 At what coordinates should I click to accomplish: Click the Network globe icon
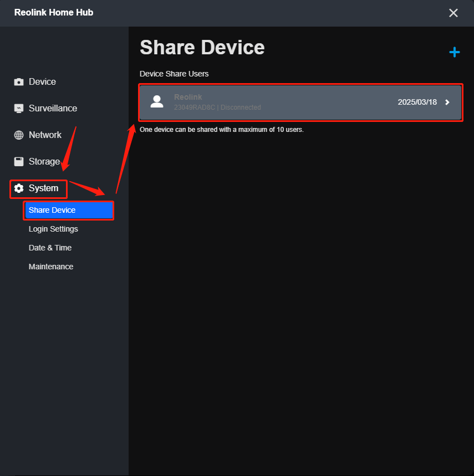tap(19, 135)
